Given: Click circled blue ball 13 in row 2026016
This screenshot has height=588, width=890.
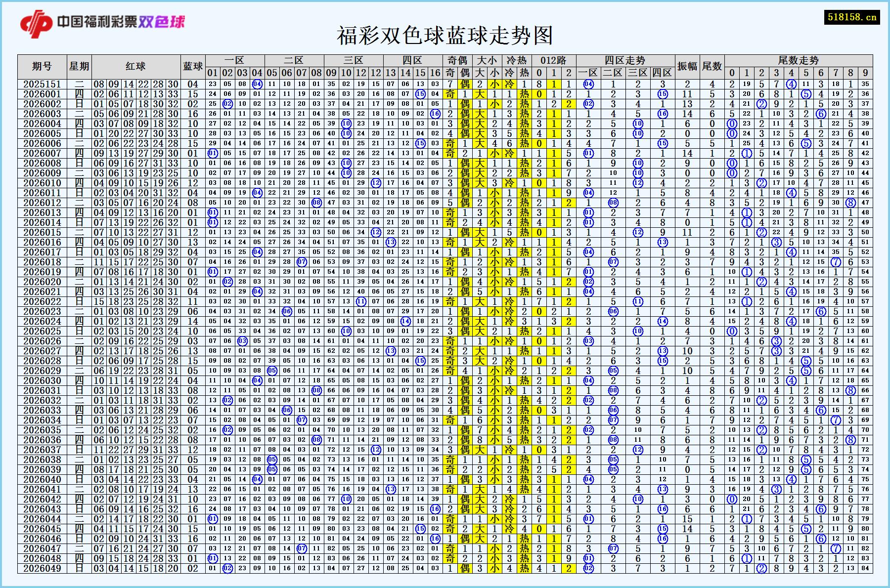Looking at the screenshot, I should click(391, 242).
